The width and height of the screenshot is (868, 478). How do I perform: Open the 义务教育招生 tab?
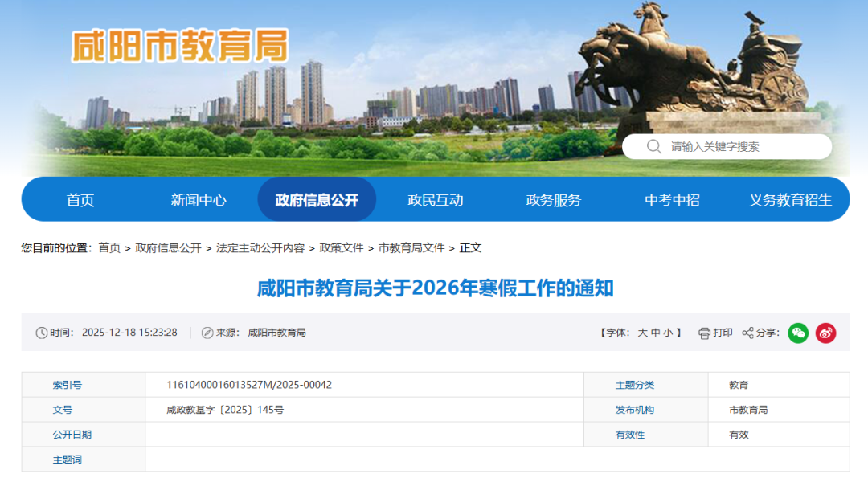click(790, 200)
